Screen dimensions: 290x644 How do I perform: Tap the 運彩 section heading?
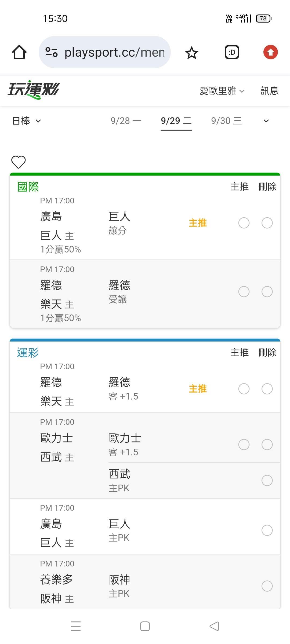28,353
